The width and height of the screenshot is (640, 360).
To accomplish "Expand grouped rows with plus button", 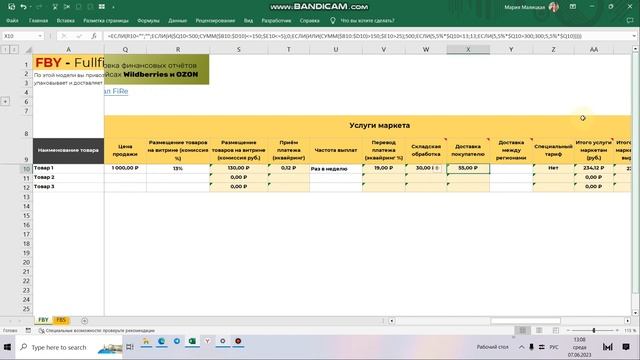I will (5, 101).
